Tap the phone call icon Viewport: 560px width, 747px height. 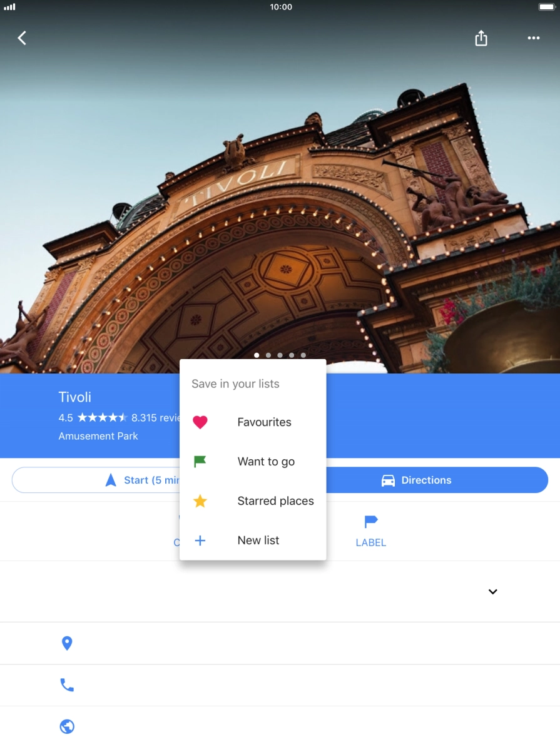tap(67, 685)
